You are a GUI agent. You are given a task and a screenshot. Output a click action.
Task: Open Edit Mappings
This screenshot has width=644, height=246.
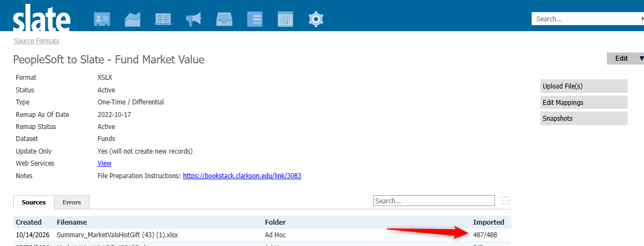583,102
